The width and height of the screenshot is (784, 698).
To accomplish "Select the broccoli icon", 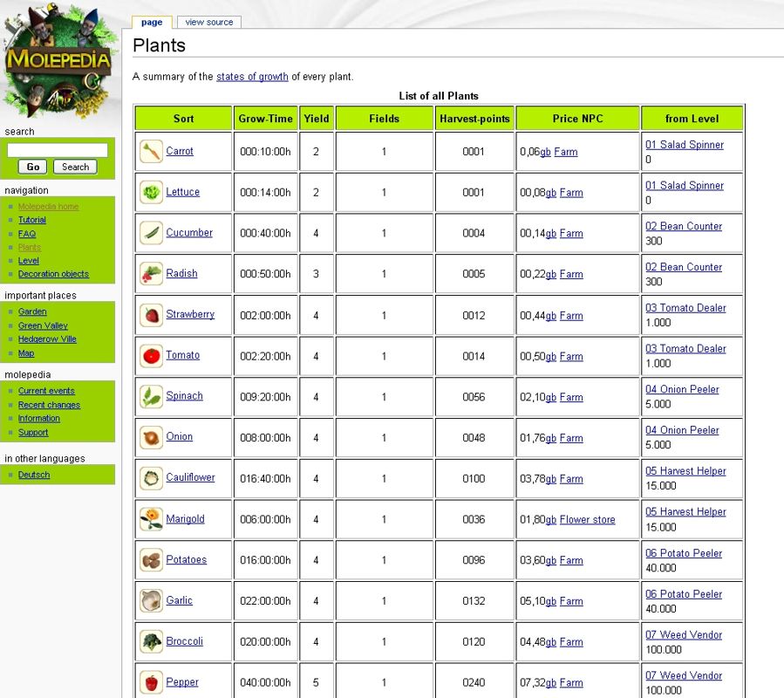I will (151, 642).
